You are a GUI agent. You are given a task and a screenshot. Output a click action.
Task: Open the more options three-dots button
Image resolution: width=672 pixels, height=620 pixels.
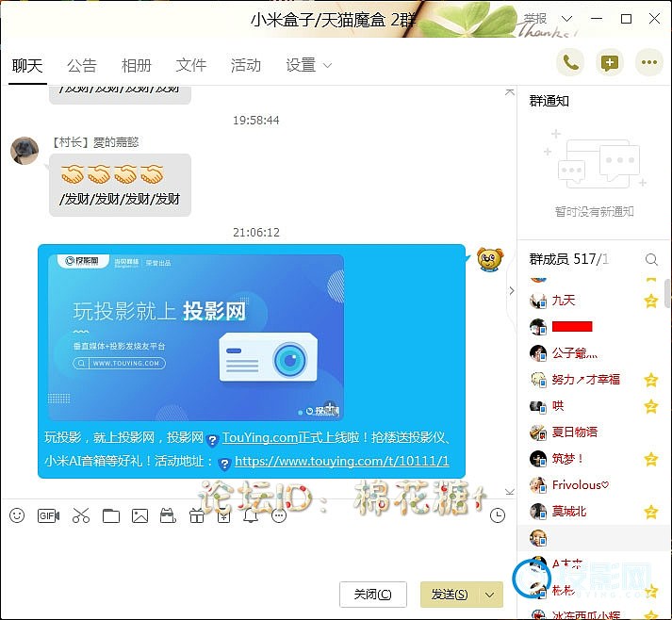(648, 62)
